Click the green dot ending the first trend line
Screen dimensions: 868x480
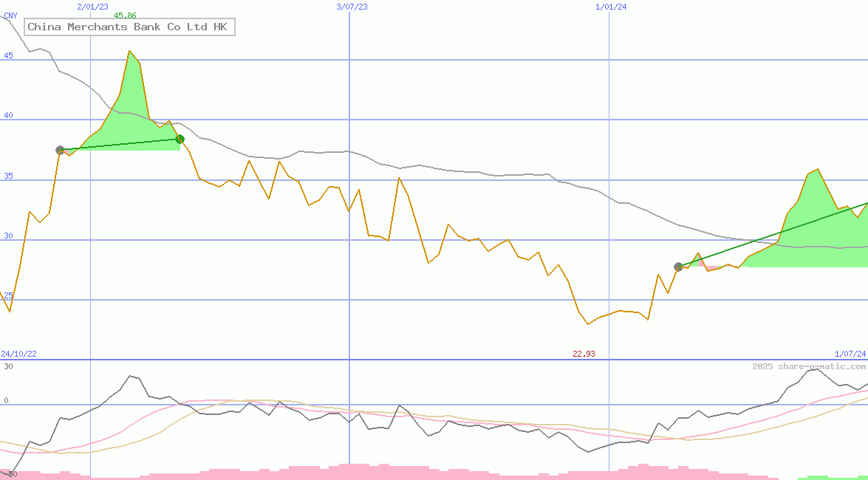180,139
